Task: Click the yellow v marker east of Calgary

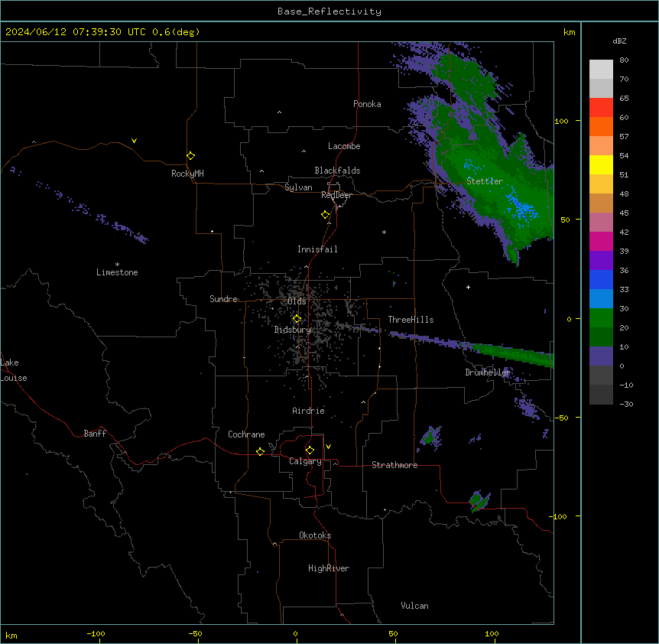Action: point(328,447)
